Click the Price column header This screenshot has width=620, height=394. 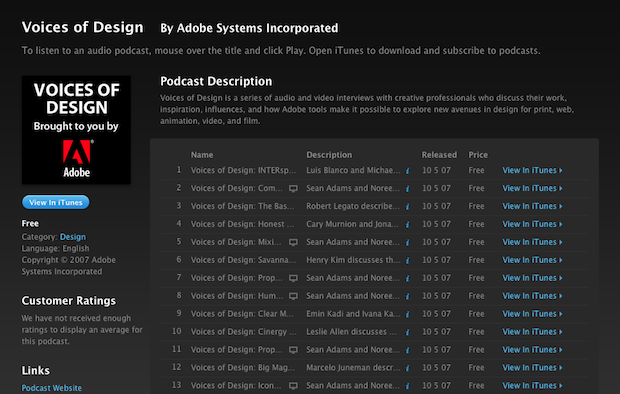[478, 155]
